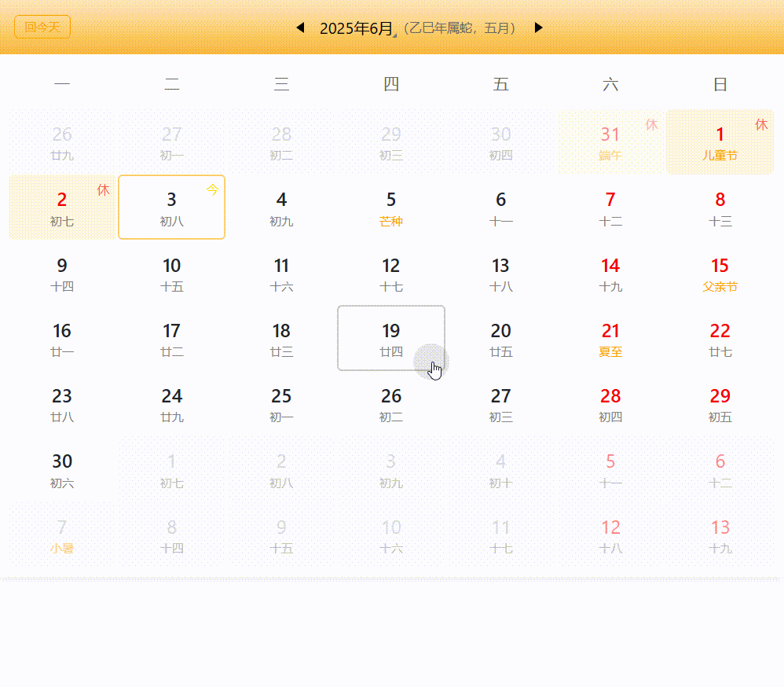Viewport: 784px width, 687px height.
Task: Select June 2 初七 rest-day cell
Action: click(x=62, y=208)
